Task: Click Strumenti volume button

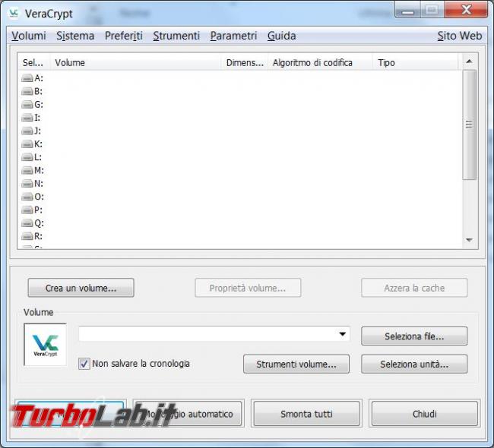Action: 296,364
